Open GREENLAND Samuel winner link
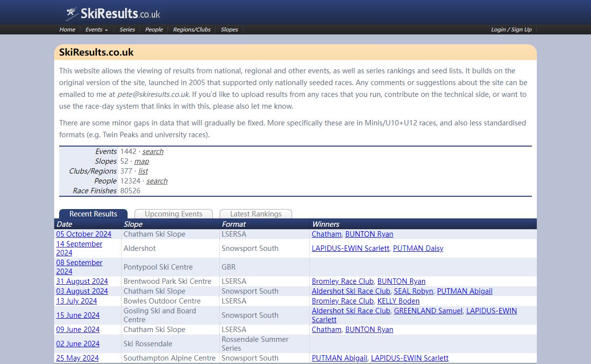591x364 pixels. 428,311
